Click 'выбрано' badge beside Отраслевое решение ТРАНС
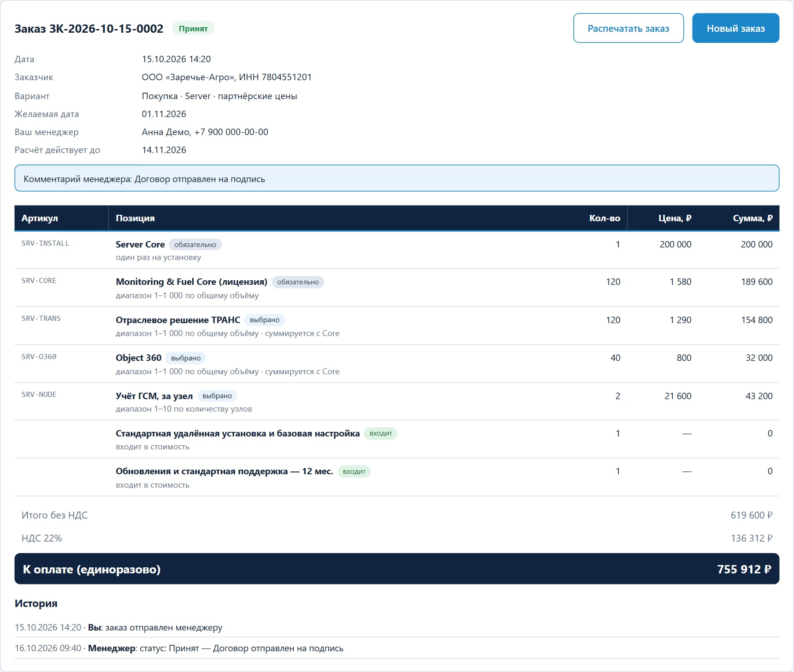The width and height of the screenshot is (794, 672). (265, 320)
